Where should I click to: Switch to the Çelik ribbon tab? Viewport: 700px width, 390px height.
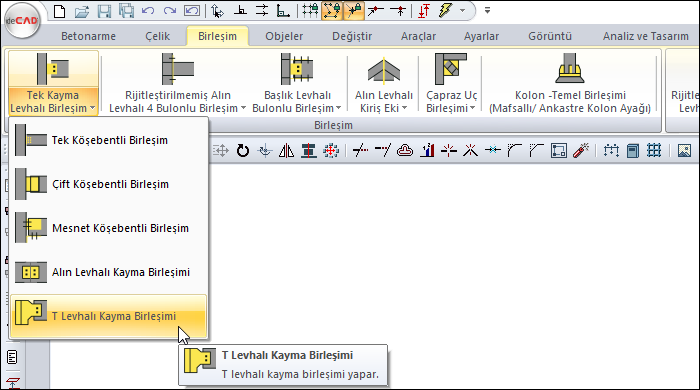click(x=157, y=36)
